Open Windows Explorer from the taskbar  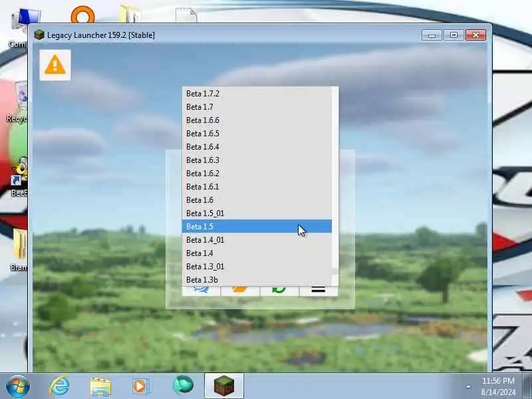tap(100, 386)
